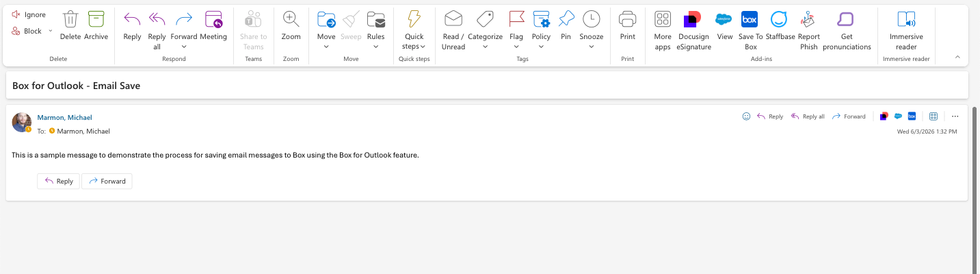Image resolution: width=980 pixels, height=274 pixels.
Task: Flag this message with the flag icon
Action: tap(516, 18)
